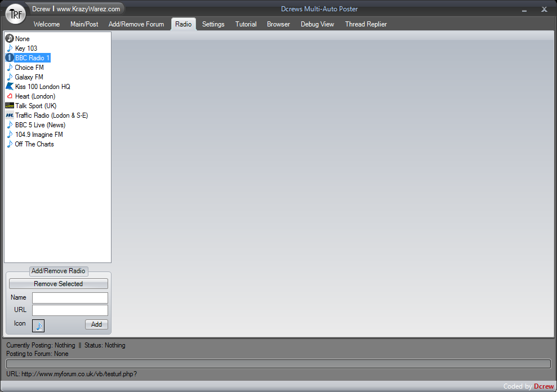Click the Galaxy FM music note icon

(10, 77)
